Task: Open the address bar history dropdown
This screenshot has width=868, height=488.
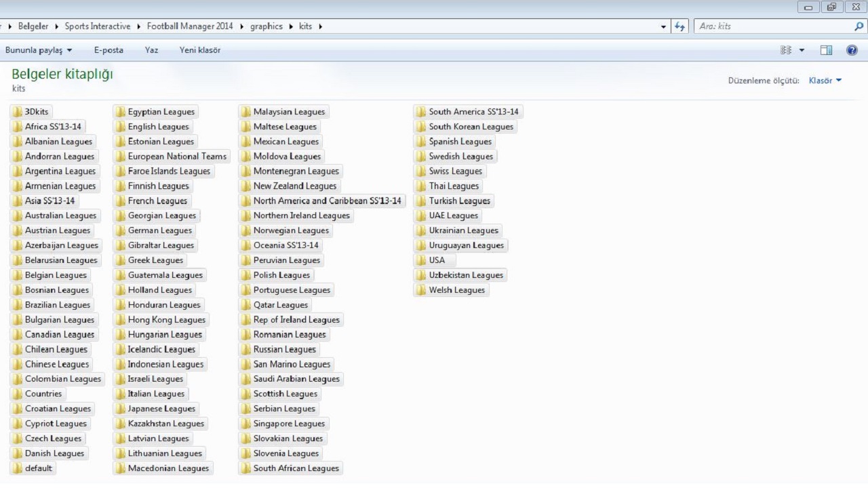Action: click(x=664, y=26)
